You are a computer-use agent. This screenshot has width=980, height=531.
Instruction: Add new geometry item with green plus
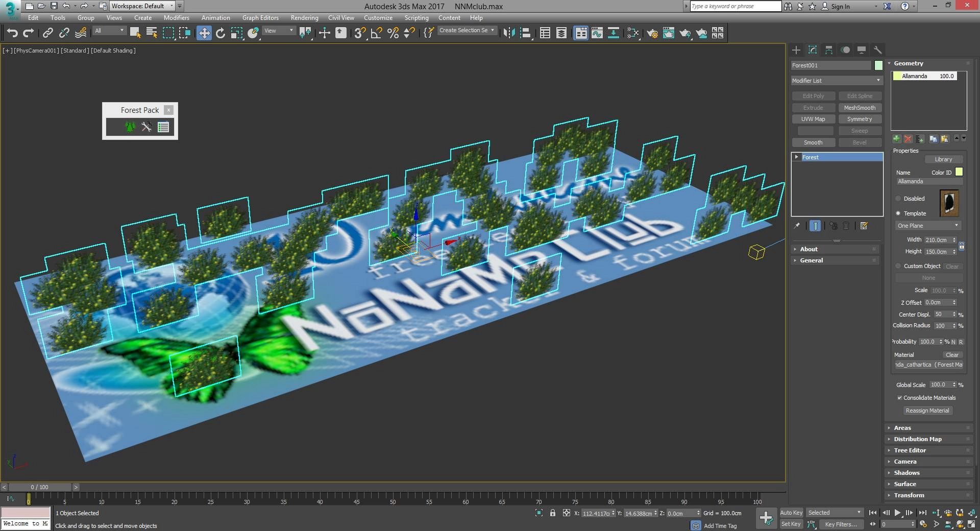(896, 139)
